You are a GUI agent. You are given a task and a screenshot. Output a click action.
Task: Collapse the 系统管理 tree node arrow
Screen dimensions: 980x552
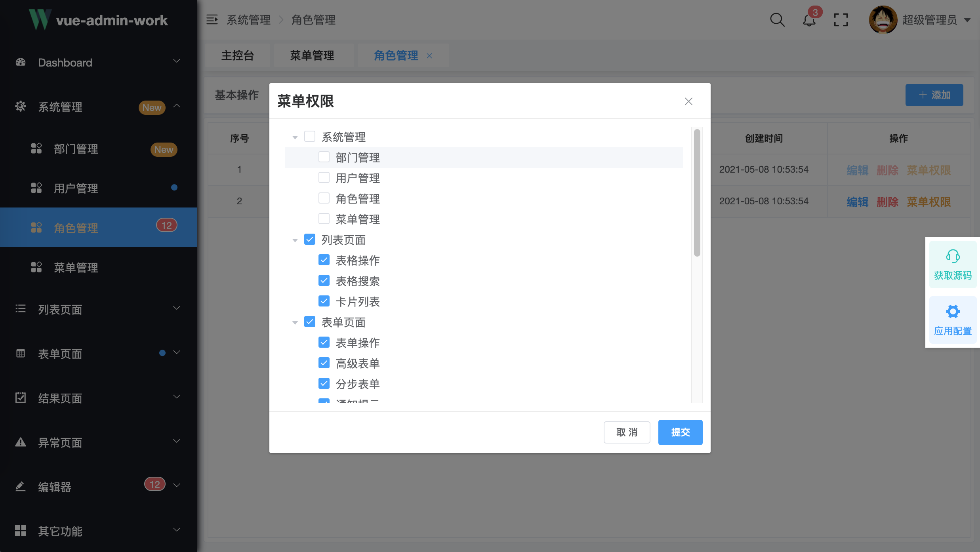tap(295, 137)
